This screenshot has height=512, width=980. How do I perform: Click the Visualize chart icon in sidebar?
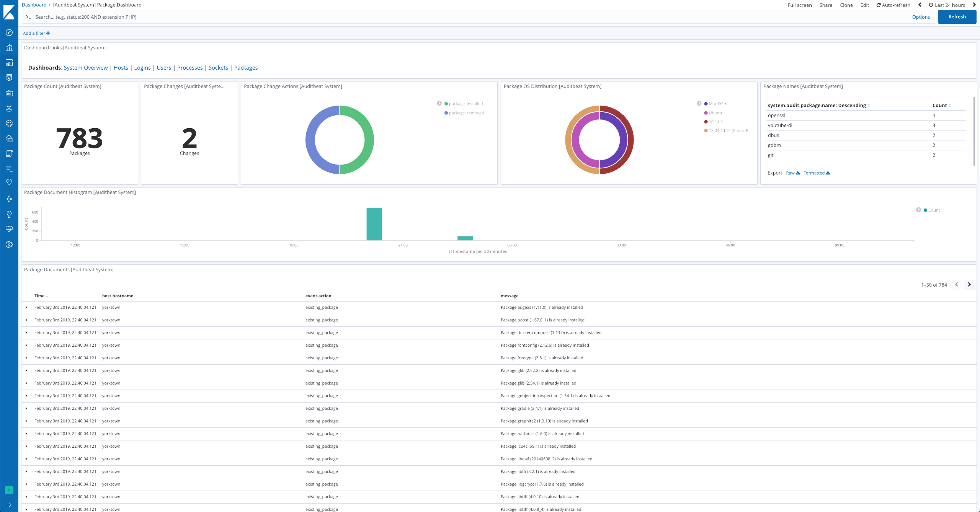[8, 47]
